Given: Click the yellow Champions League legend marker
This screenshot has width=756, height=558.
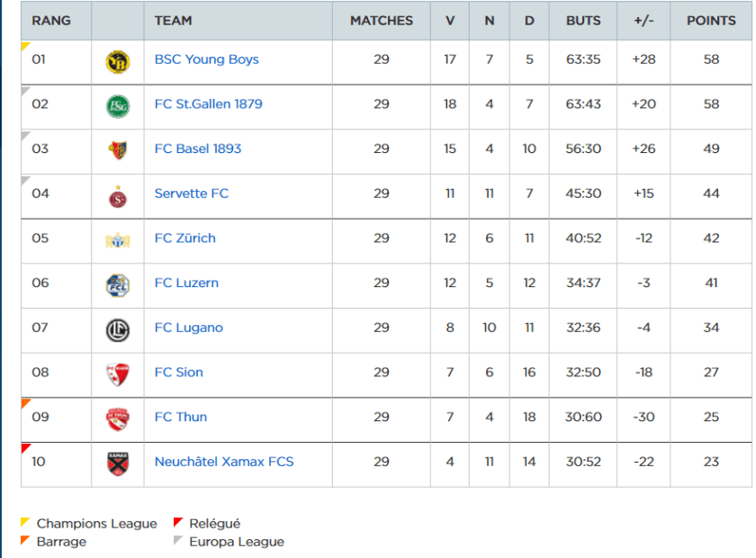Looking at the screenshot, I should [25, 522].
